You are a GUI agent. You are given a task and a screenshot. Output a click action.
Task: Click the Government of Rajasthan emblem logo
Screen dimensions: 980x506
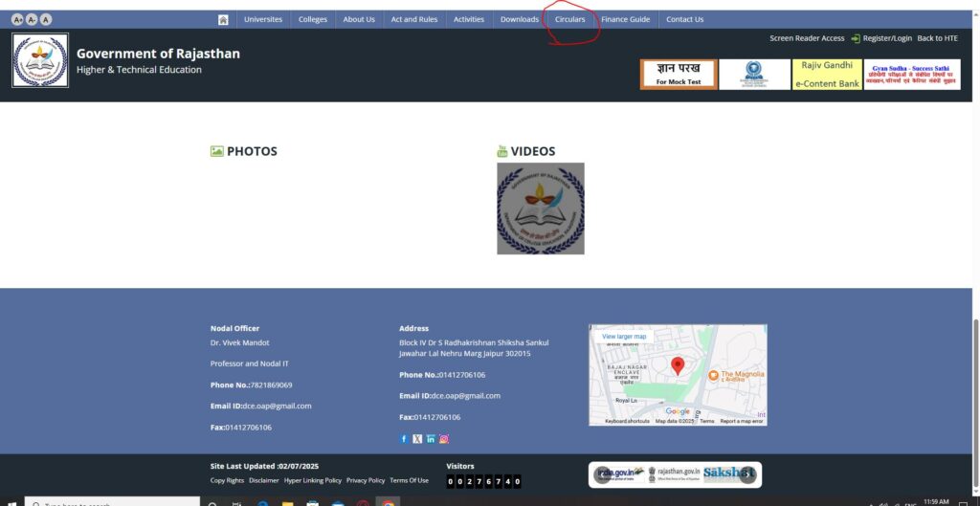coord(40,61)
